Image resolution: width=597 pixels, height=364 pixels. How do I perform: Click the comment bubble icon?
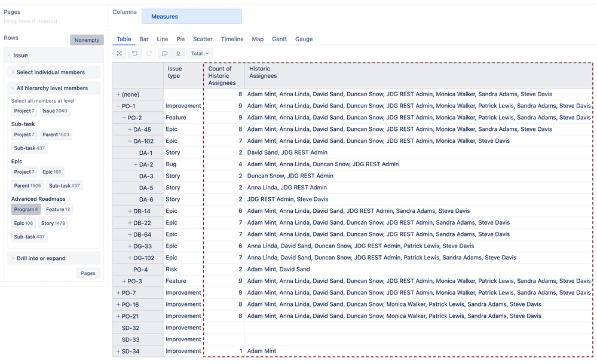pyautogui.click(x=164, y=53)
